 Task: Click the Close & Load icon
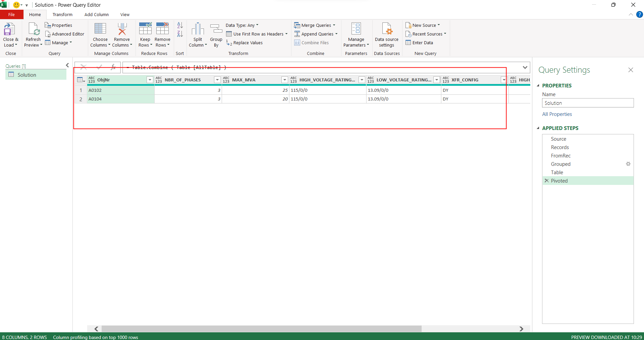tap(9, 29)
